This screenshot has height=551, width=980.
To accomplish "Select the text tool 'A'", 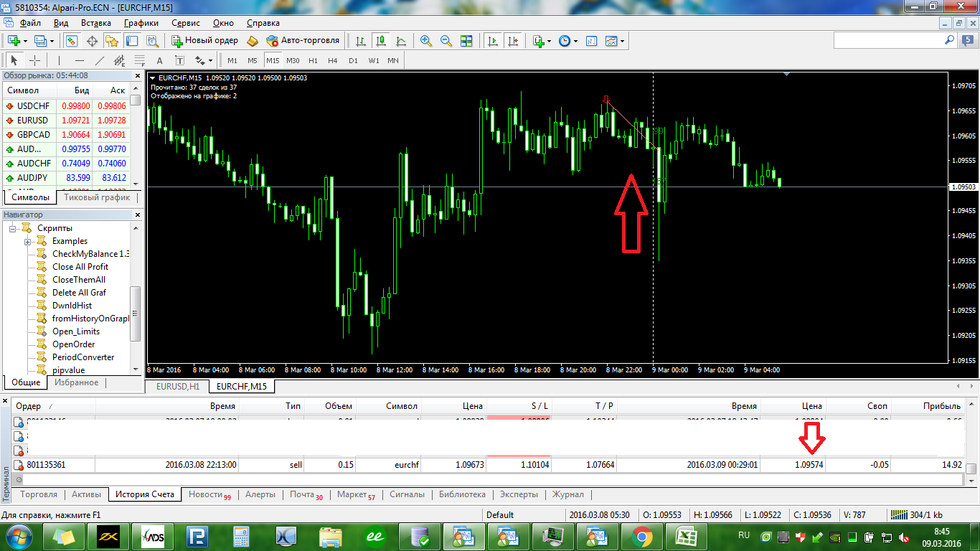I will (159, 60).
